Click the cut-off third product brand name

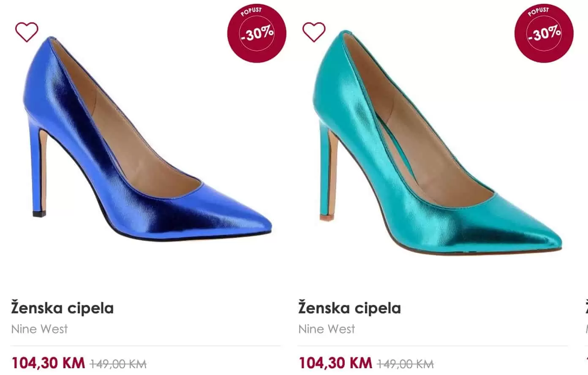point(587,329)
